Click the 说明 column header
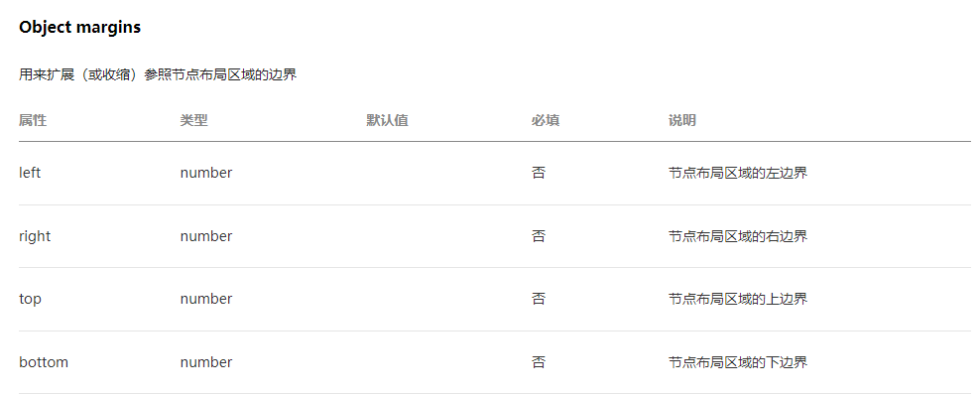This screenshot has width=980, height=397. click(681, 120)
